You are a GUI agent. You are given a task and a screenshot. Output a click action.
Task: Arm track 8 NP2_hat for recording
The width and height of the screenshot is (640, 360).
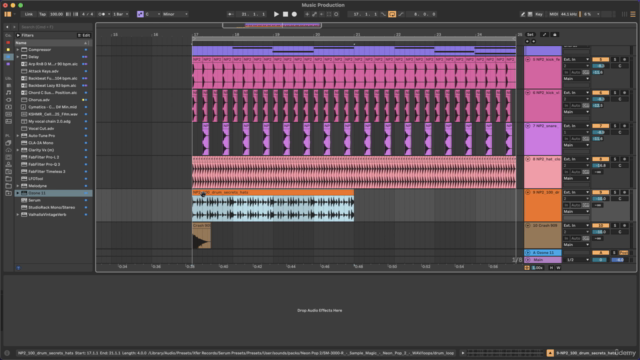[x=624, y=159]
